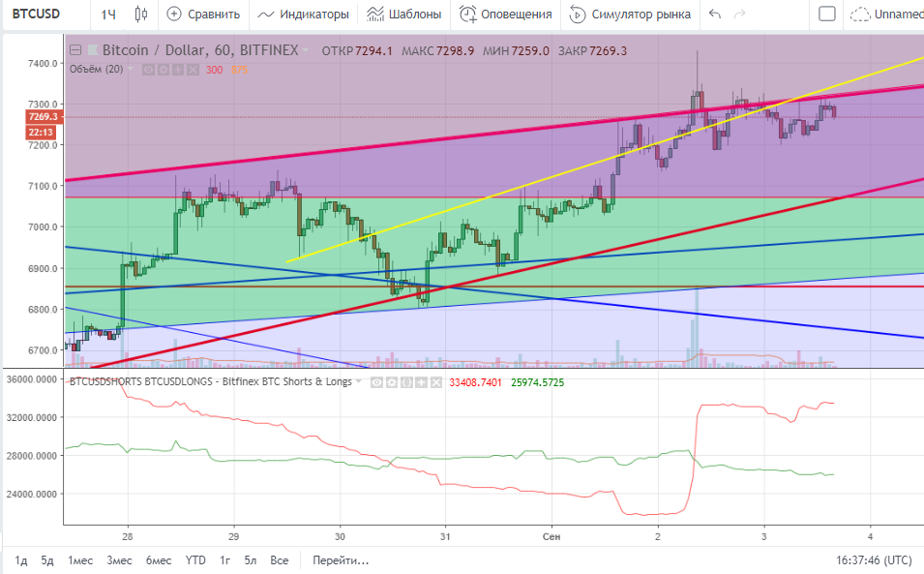Screen dimensions: 924x574
Task: Start the market simulator (Симулятор рынка)
Action: tap(630, 15)
